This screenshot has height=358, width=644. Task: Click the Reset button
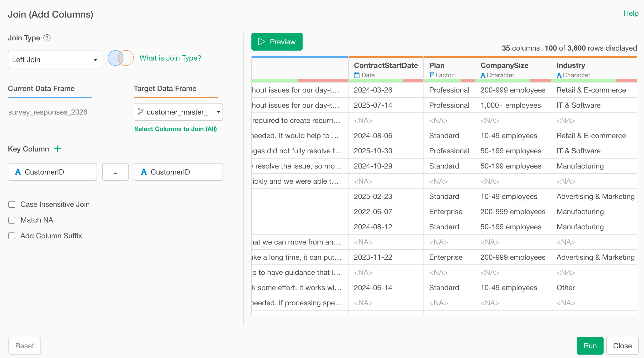click(25, 346)
